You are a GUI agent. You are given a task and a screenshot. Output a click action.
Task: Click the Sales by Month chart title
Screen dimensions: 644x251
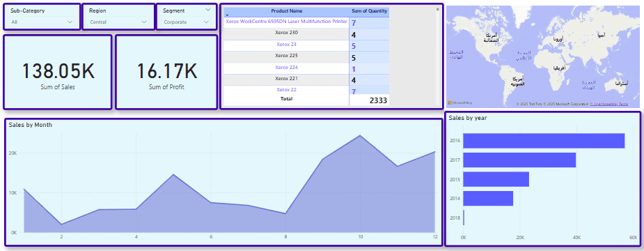pos(31,125)
